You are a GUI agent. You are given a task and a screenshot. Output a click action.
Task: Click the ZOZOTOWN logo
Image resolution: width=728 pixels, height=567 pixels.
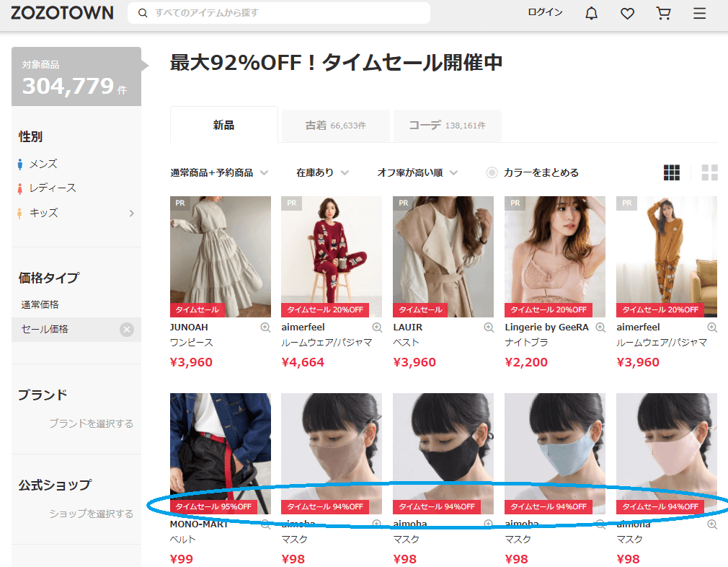[62, 13]
